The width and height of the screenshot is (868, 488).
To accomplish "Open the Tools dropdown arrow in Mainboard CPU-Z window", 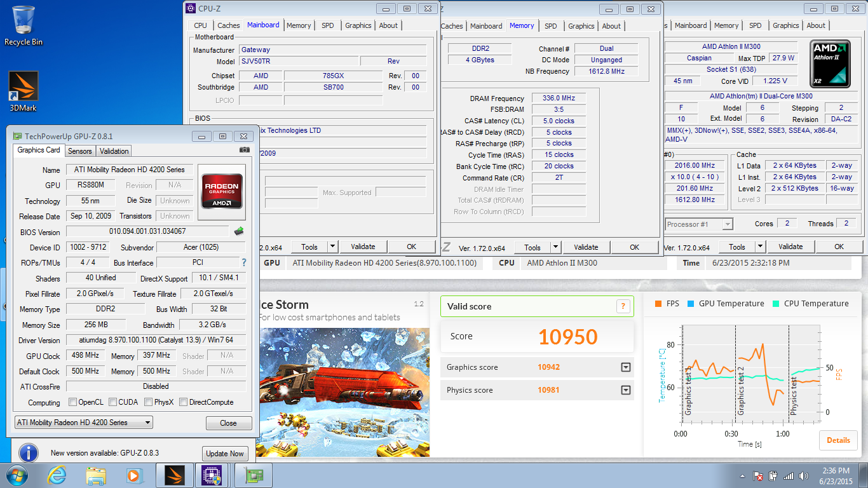I will click(332, 247).
